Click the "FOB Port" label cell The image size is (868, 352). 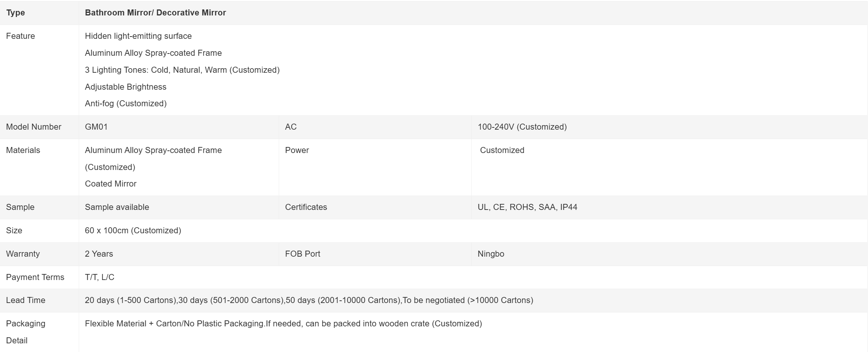point(303,254)
